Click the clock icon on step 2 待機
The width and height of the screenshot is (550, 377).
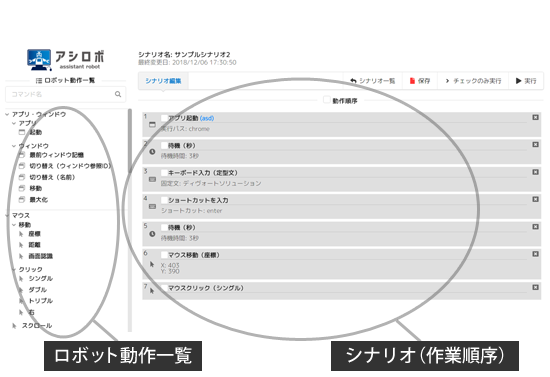click(152, 152)
